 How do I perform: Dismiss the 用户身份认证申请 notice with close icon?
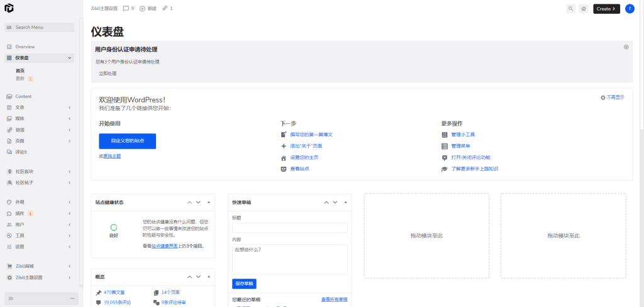pos(626,47)
